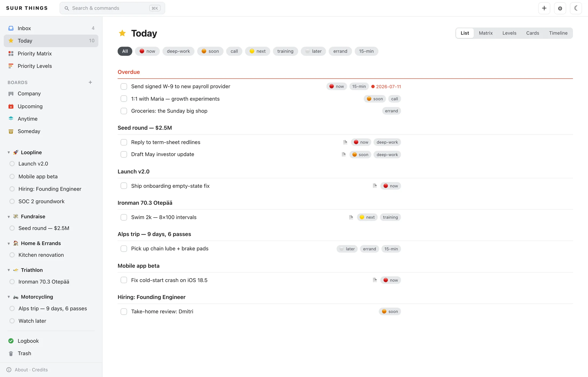The height and width of the screenshot is (377, 588).
Task: Click the About info circle icon
Action: coord(9,370)
